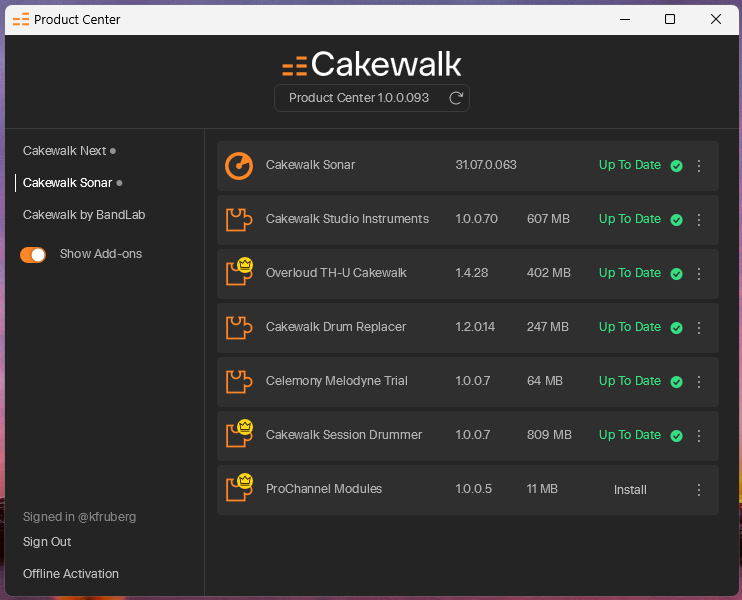Click the ProChannel Modules crown puzzle icon
Screen dimensions: 742x600
coord(239,487)
